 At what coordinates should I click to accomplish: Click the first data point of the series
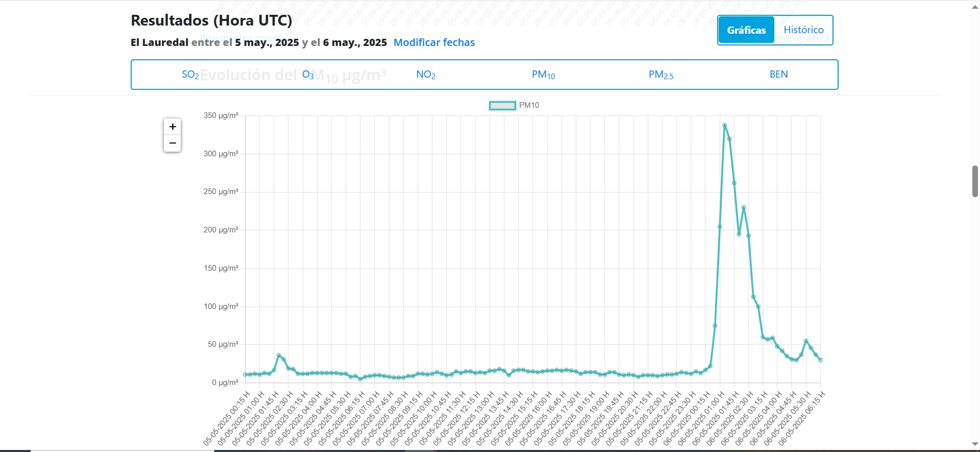click(246, 374)
